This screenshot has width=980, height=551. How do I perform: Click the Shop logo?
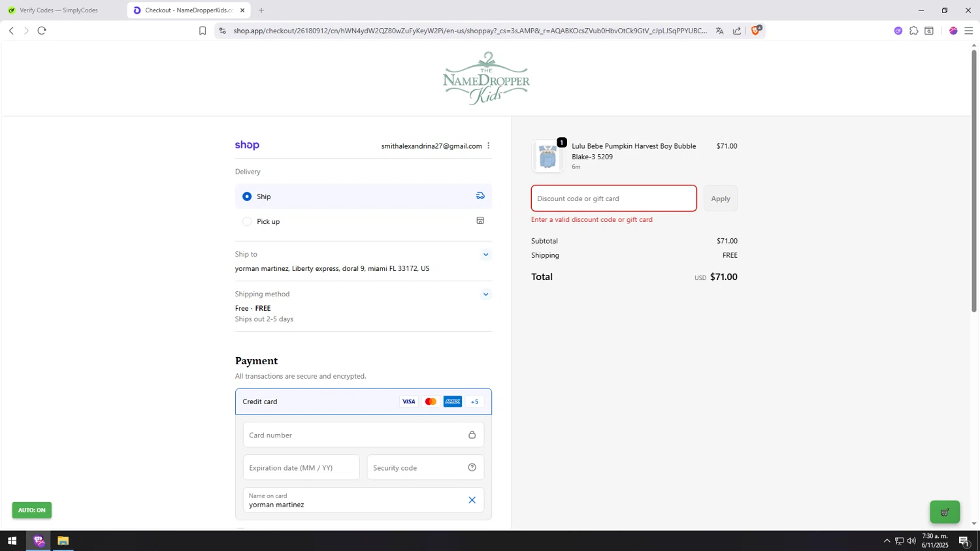tap(247, 145)
